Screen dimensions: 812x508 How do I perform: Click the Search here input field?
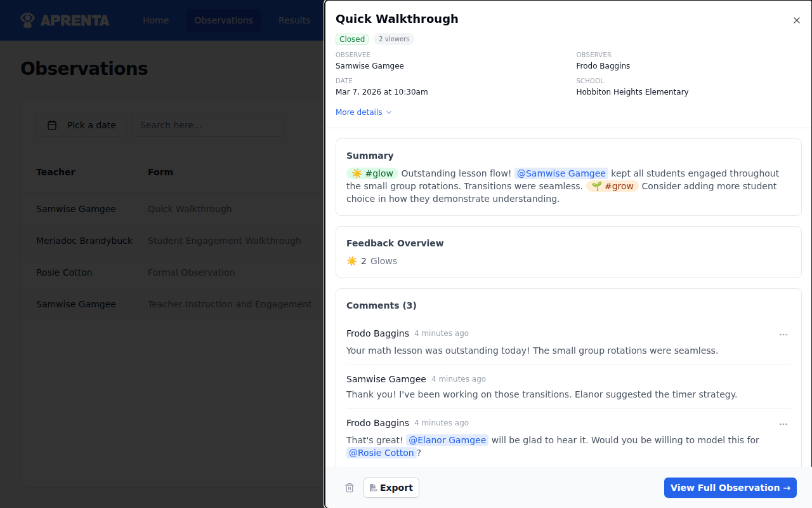(208, 125)
